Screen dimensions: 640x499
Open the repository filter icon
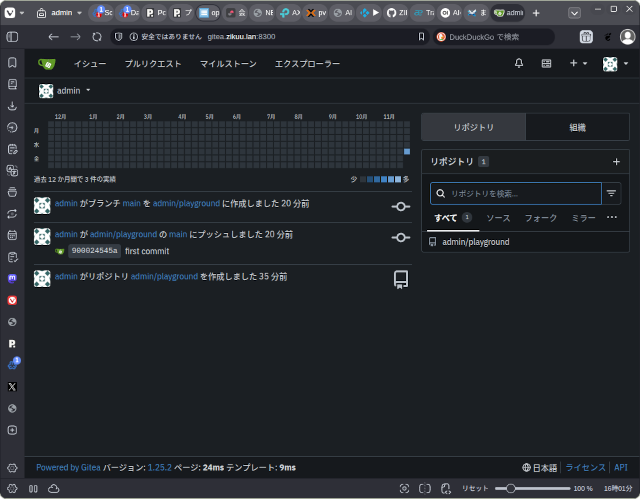pyautogui.click(x=611, y=193)
